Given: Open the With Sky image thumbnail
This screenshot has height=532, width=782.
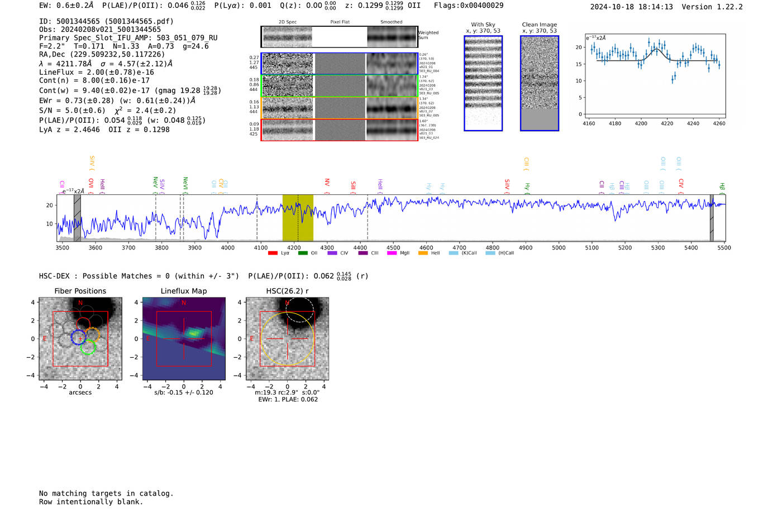Looking at the screenshot, I should [483, 83].
